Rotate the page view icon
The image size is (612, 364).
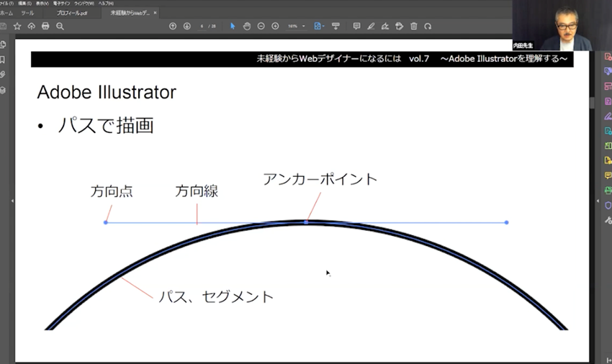coord(428,26)
